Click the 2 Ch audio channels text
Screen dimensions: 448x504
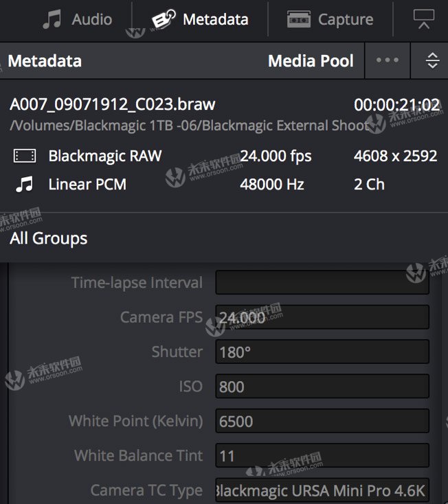click(x=369, y=185)
